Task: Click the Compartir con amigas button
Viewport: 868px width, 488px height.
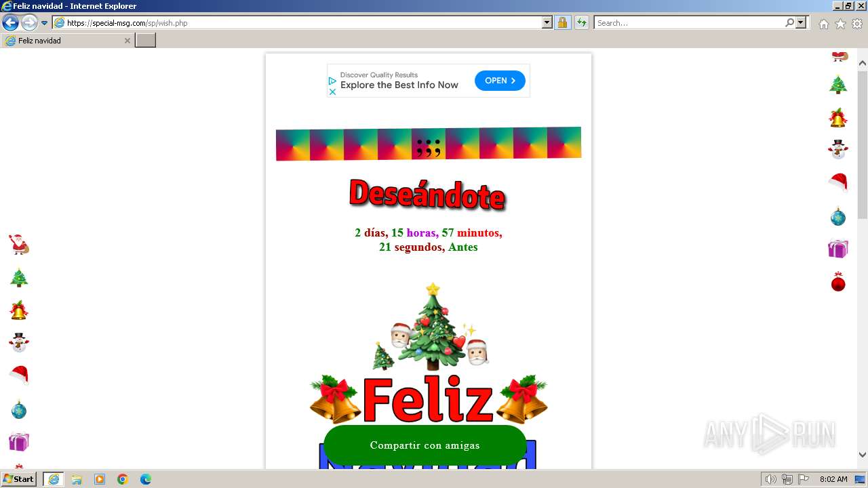Action: [425, 445]
